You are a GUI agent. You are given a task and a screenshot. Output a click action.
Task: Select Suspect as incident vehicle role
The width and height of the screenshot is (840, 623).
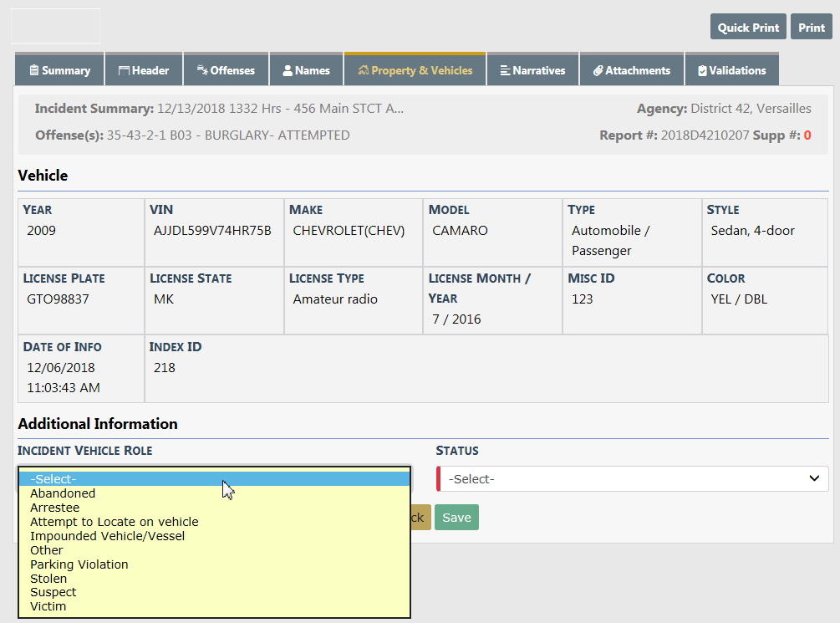[53, 592]
